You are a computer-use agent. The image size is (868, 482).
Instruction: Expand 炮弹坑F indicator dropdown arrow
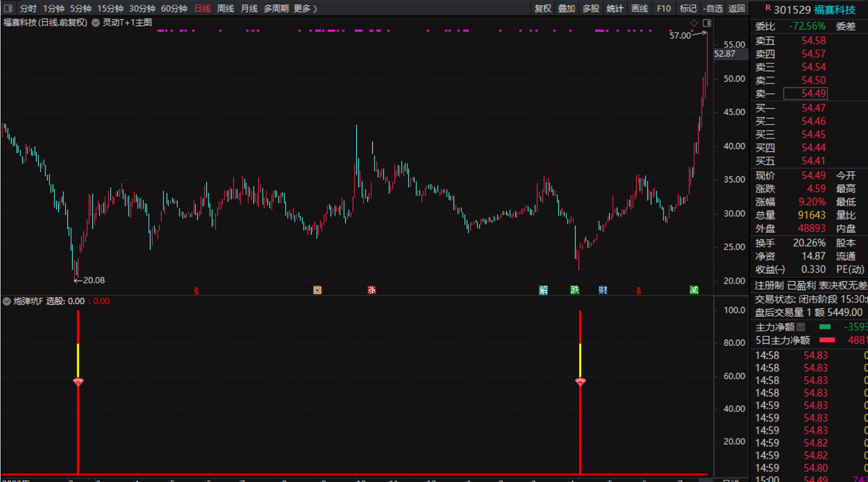click(x=7, y=301)
